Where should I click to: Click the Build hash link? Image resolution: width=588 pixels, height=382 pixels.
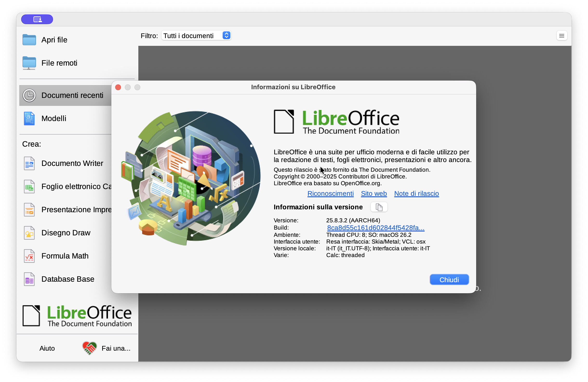pos(376,228)
